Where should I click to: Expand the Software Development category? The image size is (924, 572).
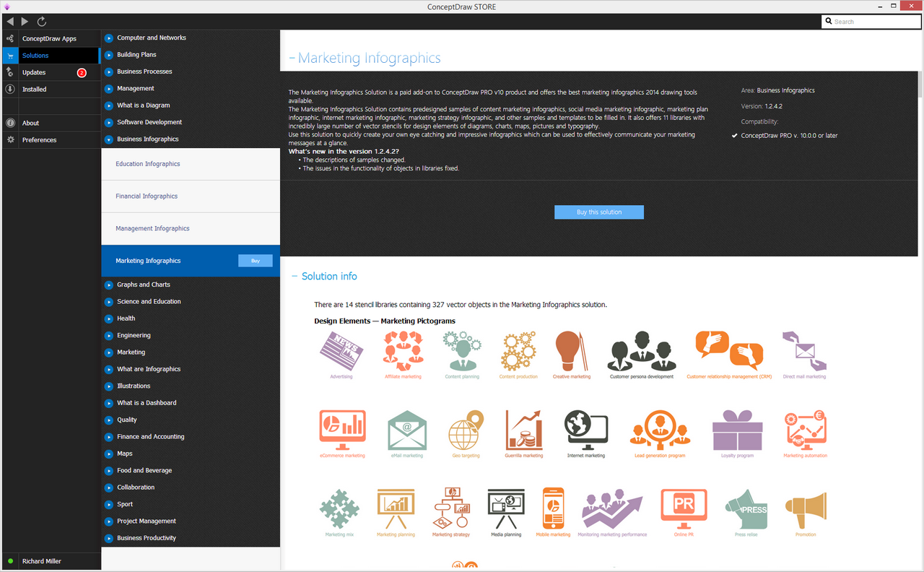click(x=109, y=122)
